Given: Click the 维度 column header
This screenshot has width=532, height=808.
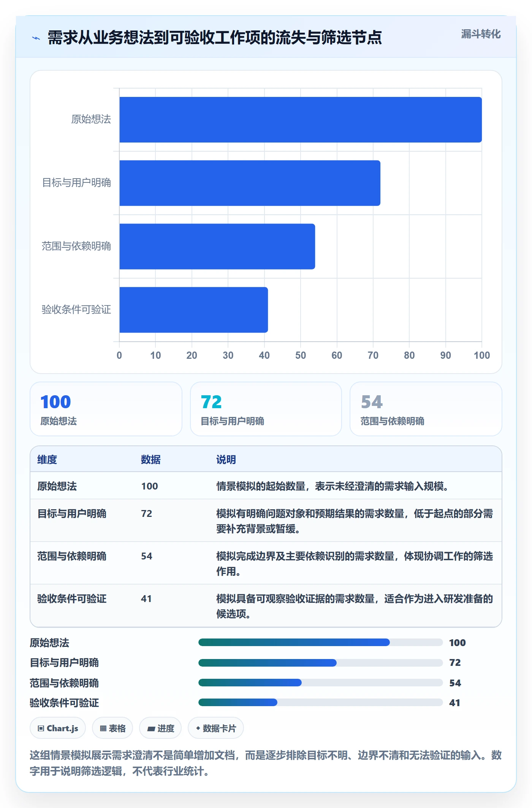Looking at the screenshot, I should pos(47,459).
